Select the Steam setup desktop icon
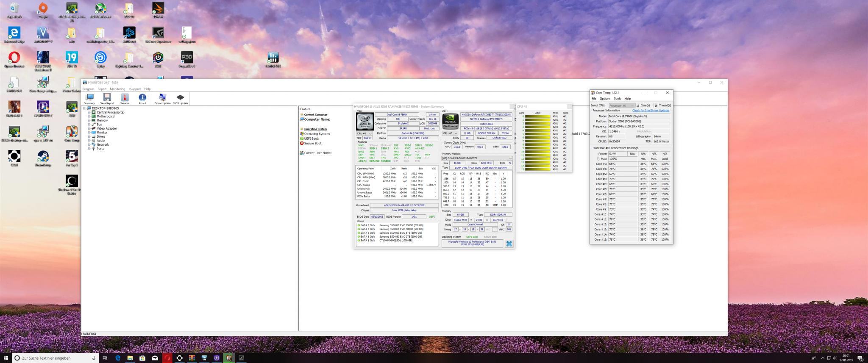 click(x=43, y=158)
